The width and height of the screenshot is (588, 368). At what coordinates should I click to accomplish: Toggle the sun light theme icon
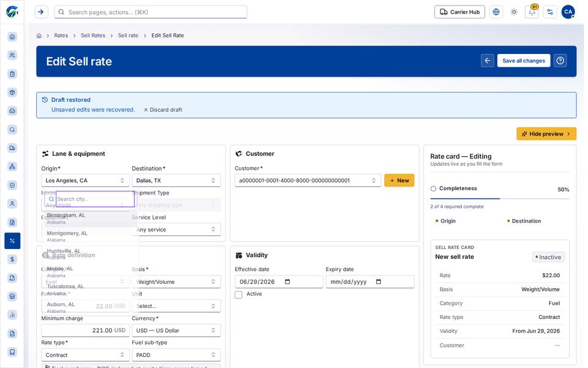point(514,12)
